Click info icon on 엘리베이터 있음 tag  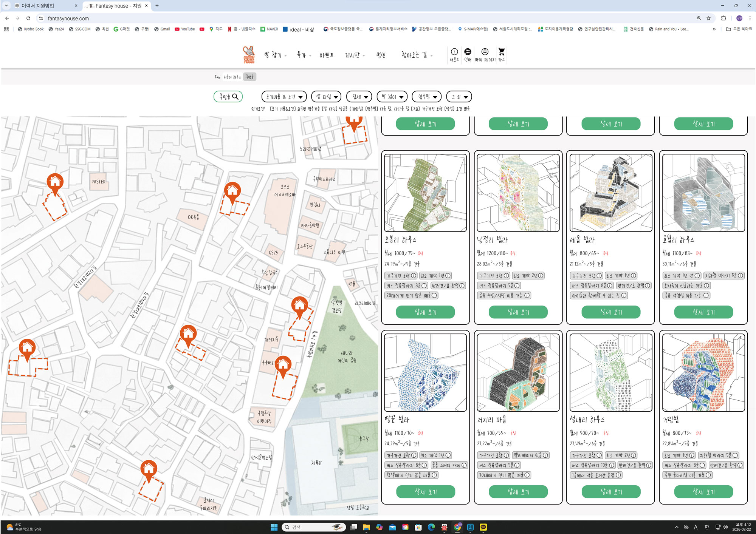tap(545, 455)
